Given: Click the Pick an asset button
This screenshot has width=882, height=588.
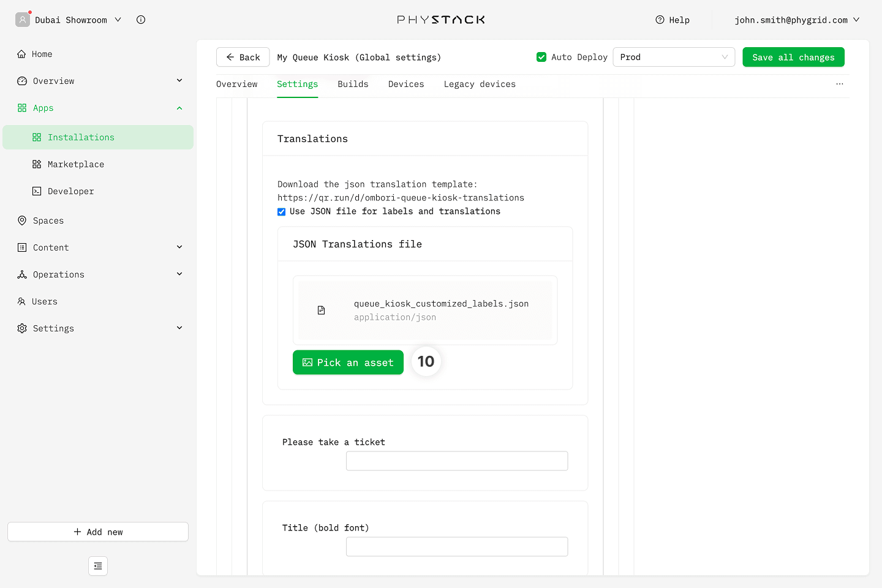Looking at the screenshot, I should (x=348, y=363).
